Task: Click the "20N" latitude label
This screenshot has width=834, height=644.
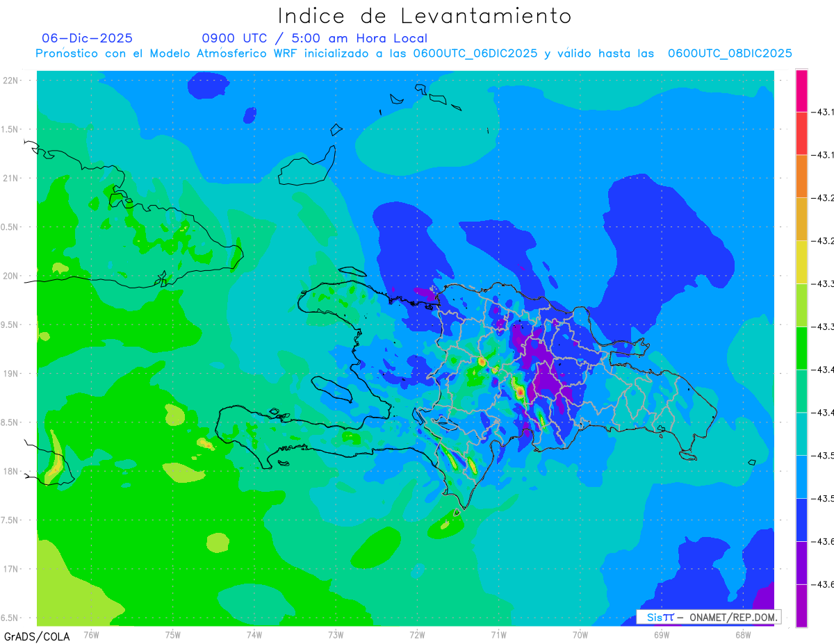Action: 10,276
